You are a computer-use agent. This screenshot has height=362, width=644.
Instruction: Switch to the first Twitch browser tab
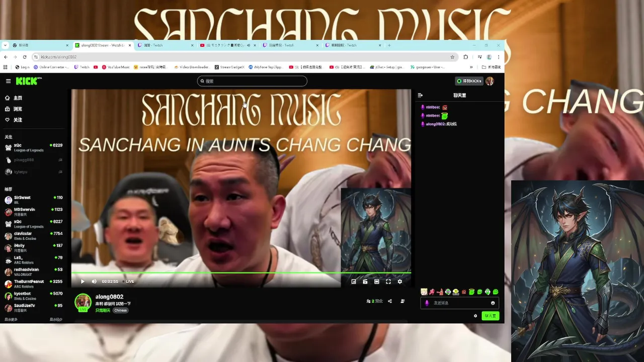coord(165,45)
